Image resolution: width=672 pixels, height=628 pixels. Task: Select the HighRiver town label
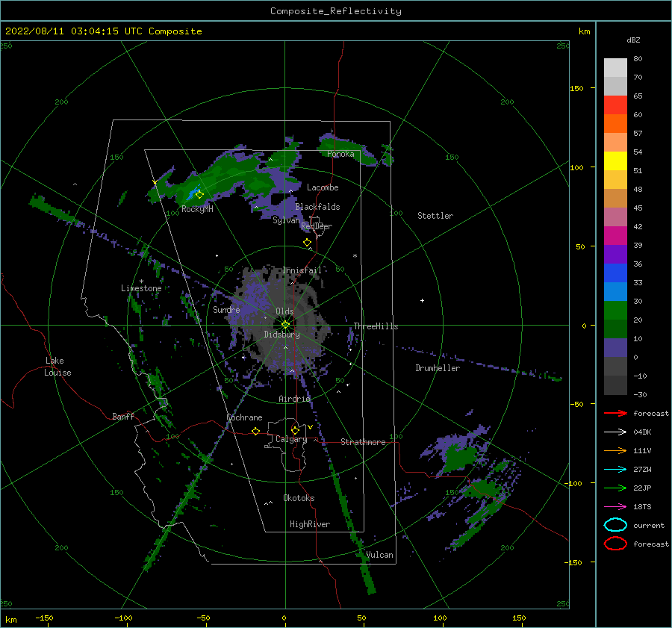[310, 524]
